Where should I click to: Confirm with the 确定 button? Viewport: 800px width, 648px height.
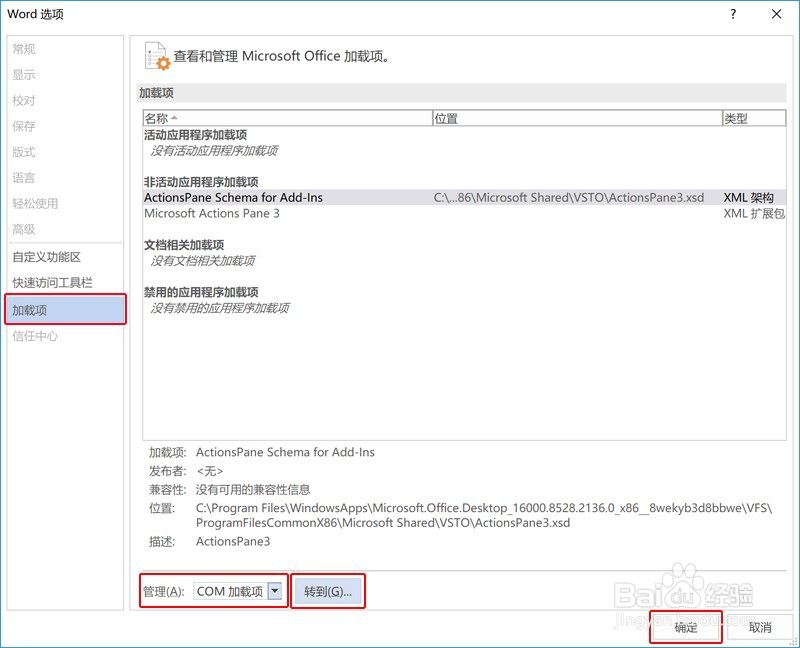tap(686, 627)
